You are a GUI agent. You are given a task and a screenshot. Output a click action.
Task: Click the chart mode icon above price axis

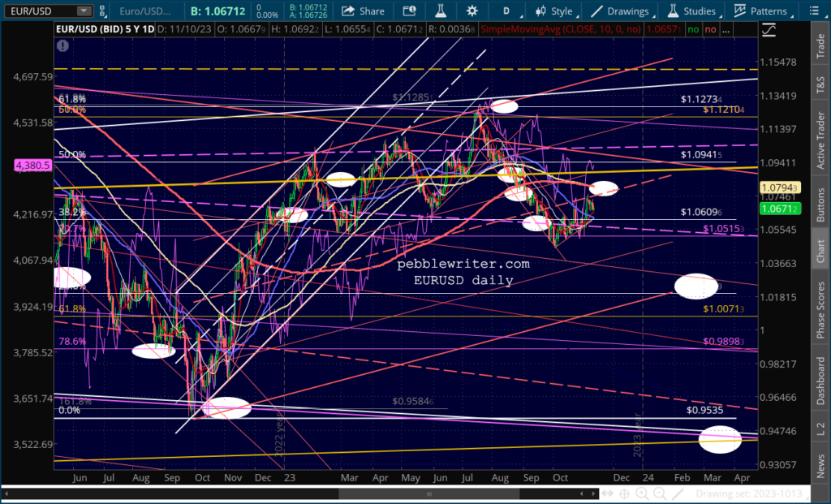769,30
